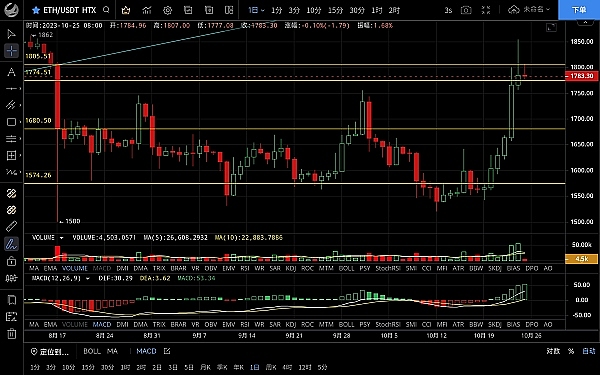Favorite ETH/USDT with the star icon
The image size is (600, 375).
click(x=36, y=10)
